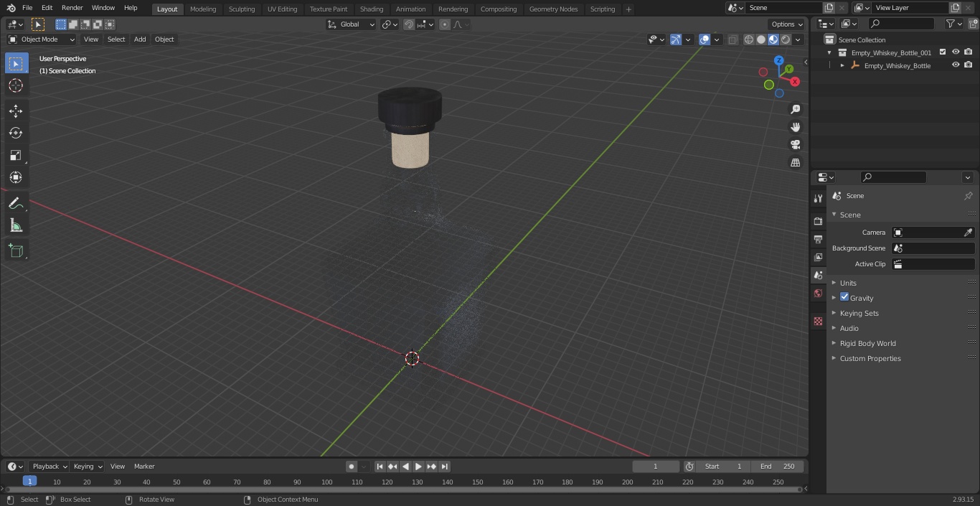Activate the Transform tool
980x506 pixels.
click(x=16, y=177)
